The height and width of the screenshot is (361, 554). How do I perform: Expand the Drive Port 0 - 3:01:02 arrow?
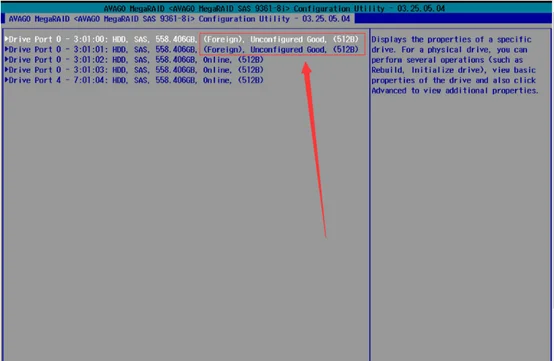[x=6, y=60]
